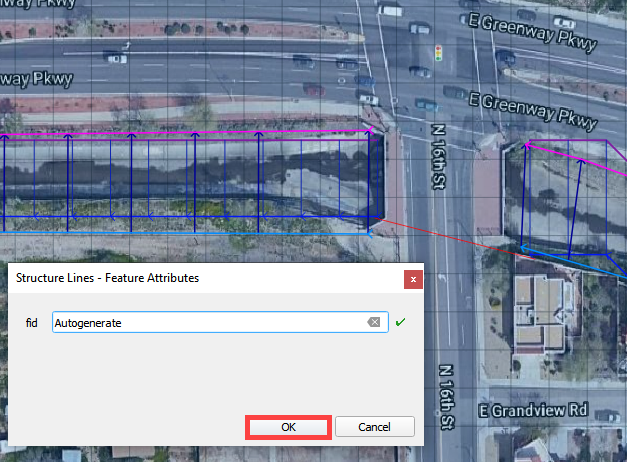Close the Feature Attributes dialog

tap(412, 279)
